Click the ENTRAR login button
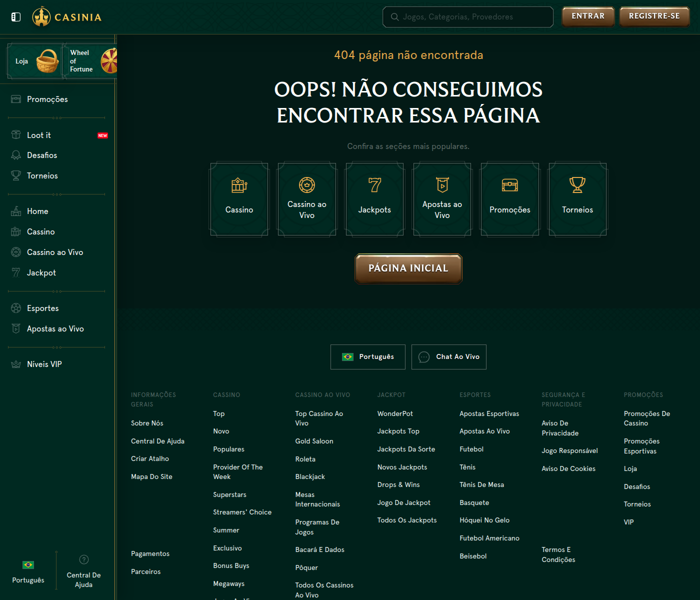Screen dimensions: 700x600 pyautogui.click(x=588, y=16)
